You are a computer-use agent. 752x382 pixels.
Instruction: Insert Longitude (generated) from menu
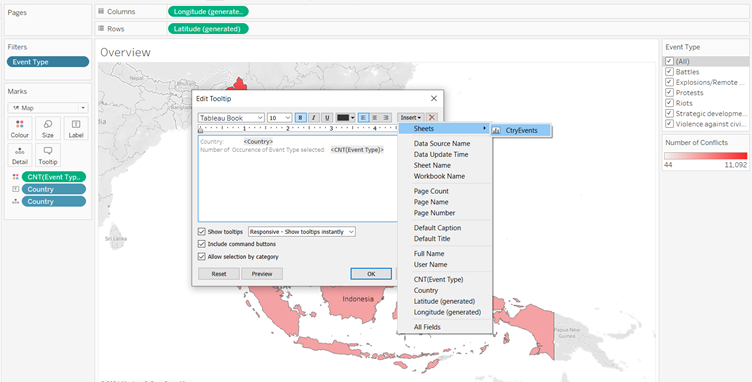pos(447,312)
